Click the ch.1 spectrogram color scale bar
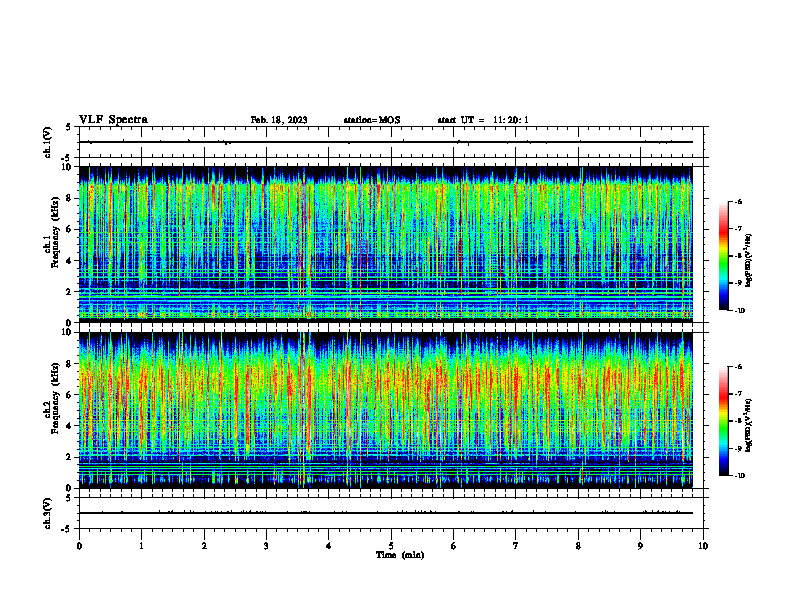This screenshot has width=792, height=612. (x=723, y=256)
